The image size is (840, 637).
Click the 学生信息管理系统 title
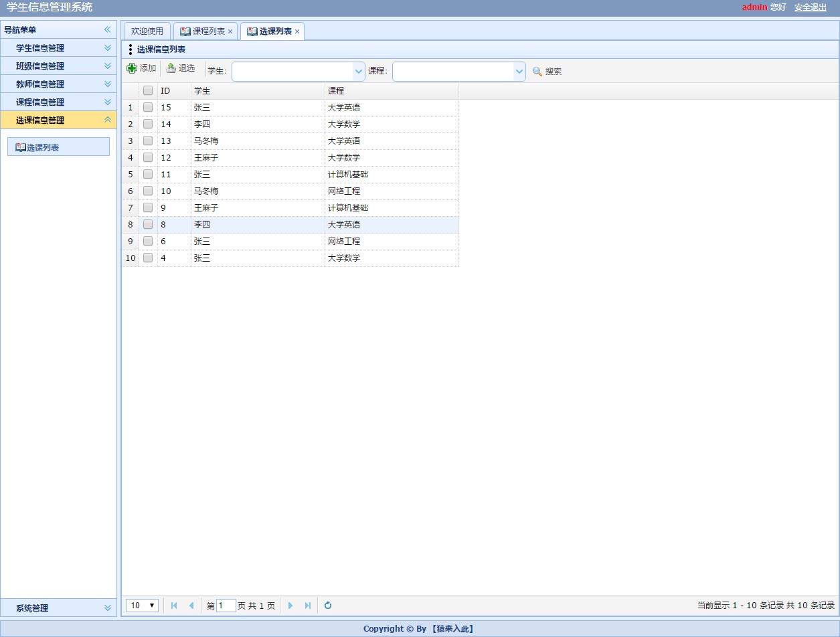coord(50,7)
